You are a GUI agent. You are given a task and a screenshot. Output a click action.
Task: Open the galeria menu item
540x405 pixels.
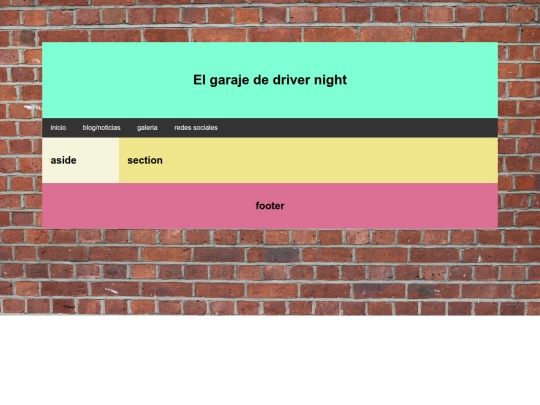coord(147,128)
